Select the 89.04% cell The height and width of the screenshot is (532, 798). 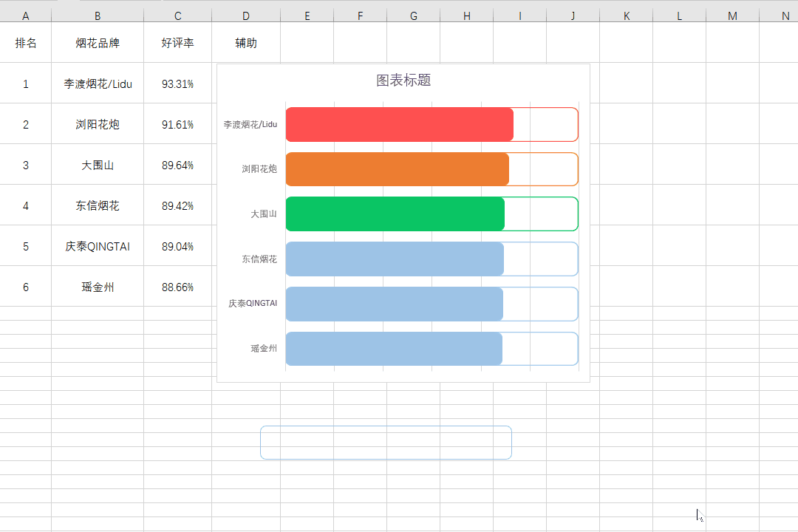point(177,246)
